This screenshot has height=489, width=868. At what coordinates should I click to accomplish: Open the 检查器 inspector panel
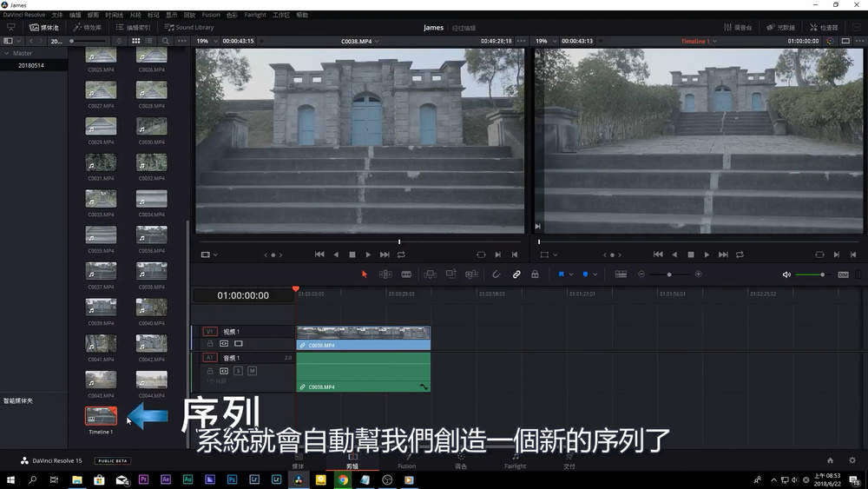coord(824,27)
